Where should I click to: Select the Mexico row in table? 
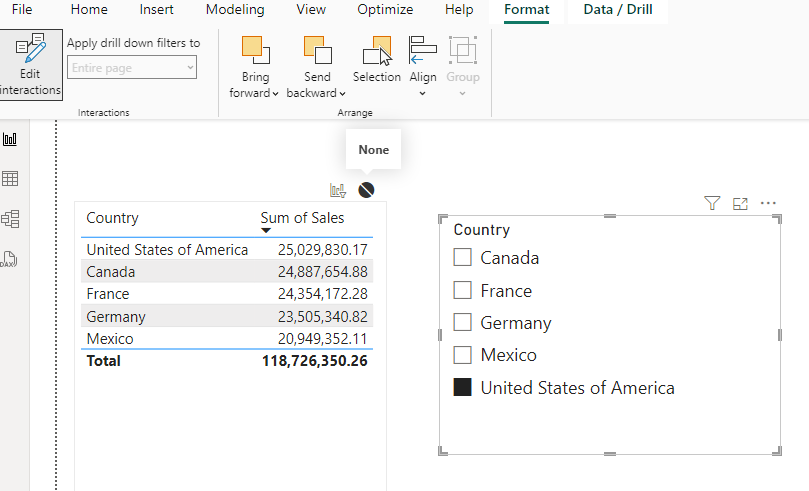(x=227, y=338)
